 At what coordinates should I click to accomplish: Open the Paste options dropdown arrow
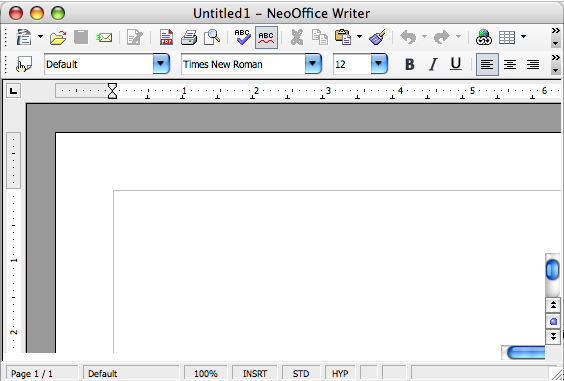click(359, 37)
